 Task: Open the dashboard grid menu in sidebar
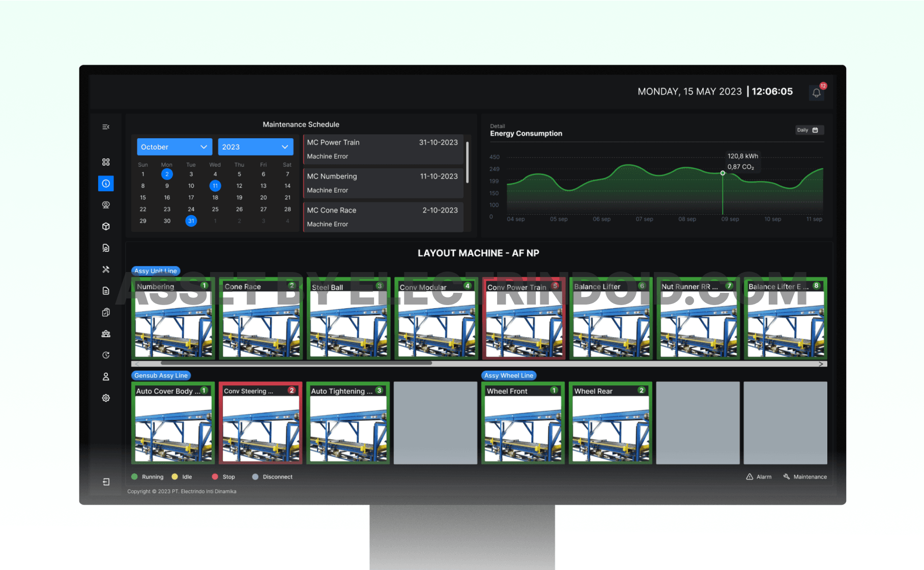pyautogui.click(x=106, y=162)
